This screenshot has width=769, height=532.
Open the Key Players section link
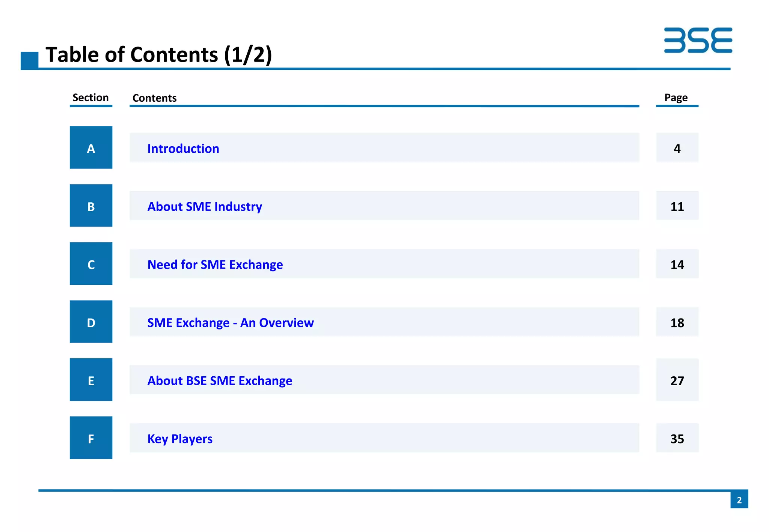tap(180, 439)
